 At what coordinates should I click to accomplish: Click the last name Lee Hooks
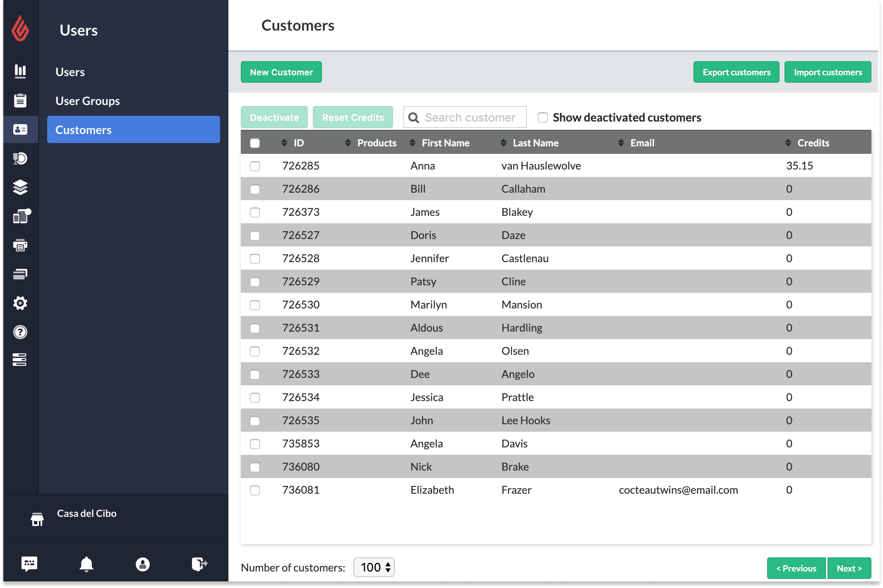(526, 420)
